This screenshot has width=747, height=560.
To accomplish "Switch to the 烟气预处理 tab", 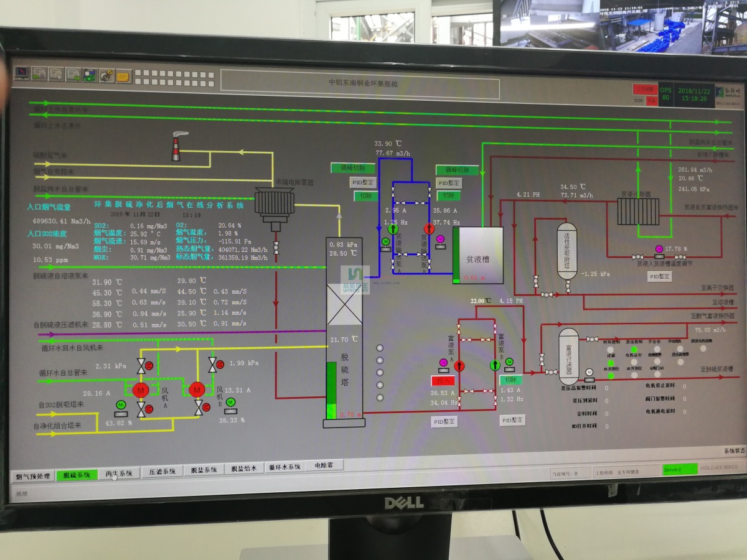I will pos(33,476).
